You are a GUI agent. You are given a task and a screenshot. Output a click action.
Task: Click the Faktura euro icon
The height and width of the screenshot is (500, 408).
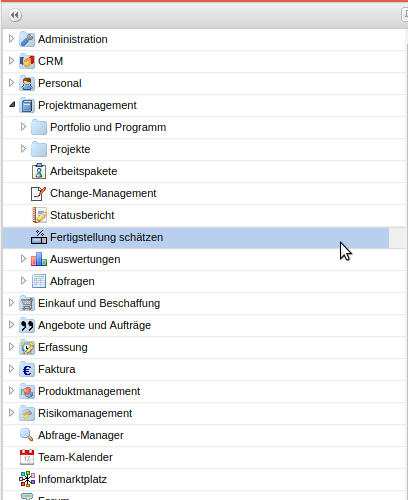coord(27,369)
